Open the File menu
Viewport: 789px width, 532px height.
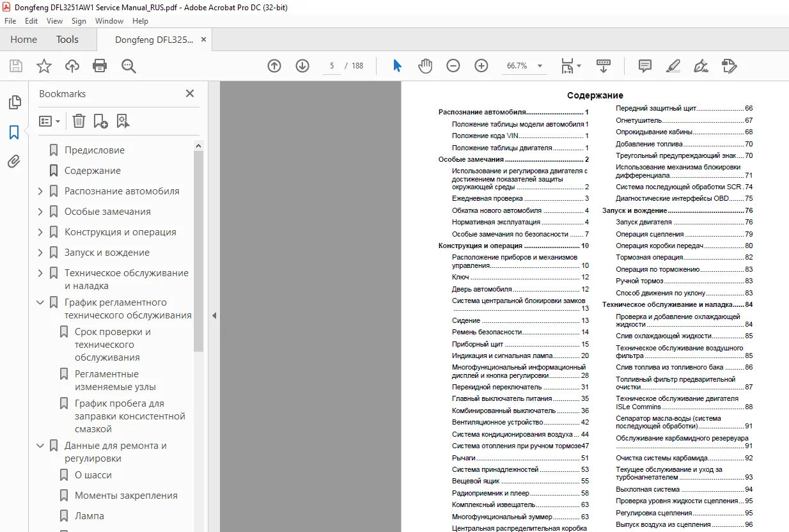coord(10,21)
